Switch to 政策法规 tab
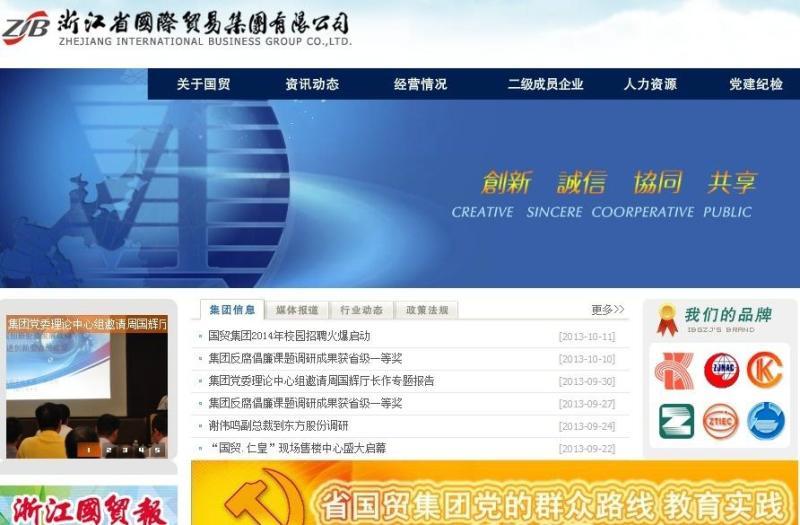The image size is (800, 525). 427,310
